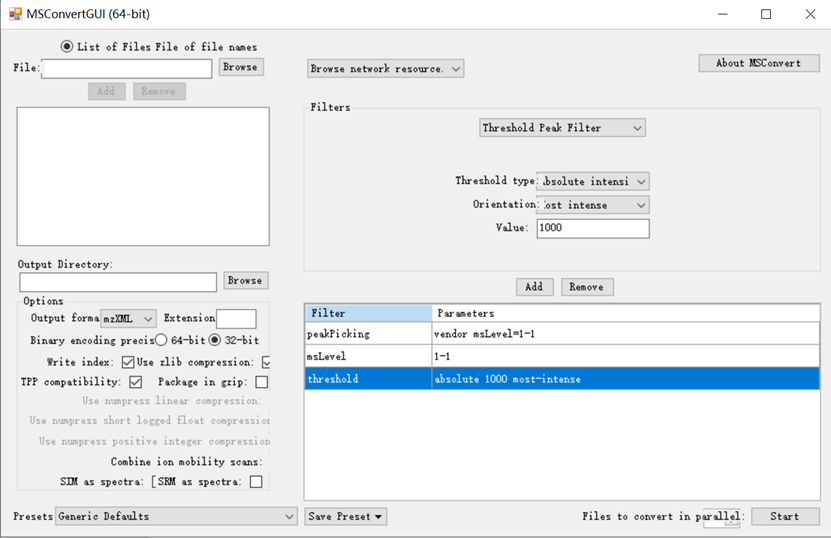
Task: Click the threshold Value input field
Action: coord(592,228)
